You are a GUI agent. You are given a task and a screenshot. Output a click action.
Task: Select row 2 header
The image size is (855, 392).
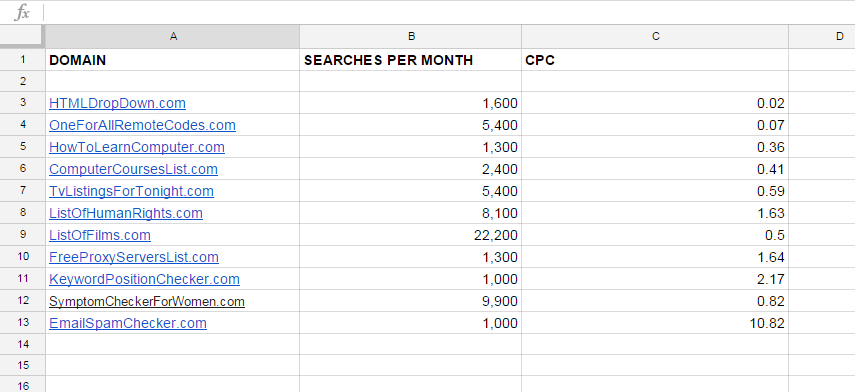pos(22,81)
